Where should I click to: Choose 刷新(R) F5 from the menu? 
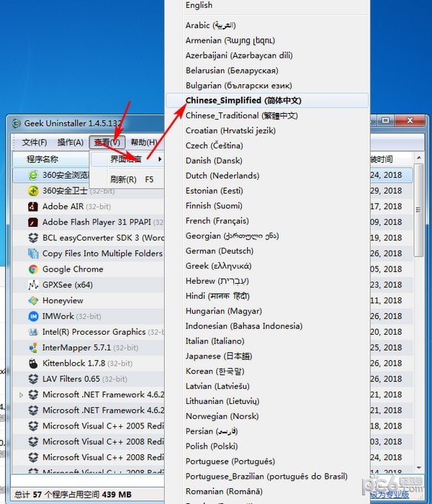(132, 179)
